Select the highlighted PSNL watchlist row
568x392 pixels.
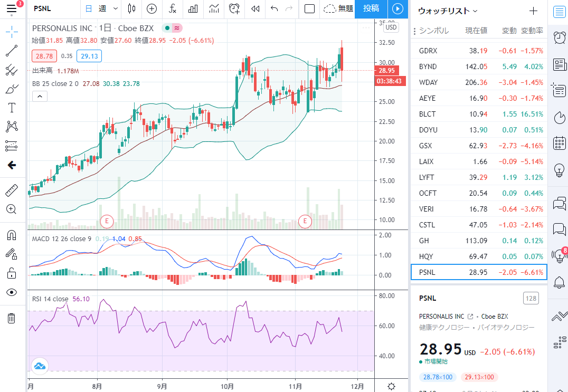tap(479, 272)
